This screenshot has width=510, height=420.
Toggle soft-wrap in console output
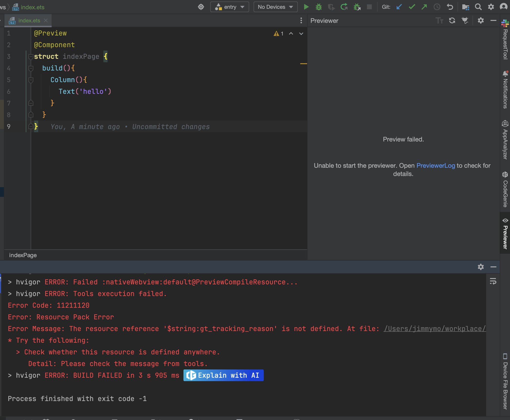[x=493, y=281]
